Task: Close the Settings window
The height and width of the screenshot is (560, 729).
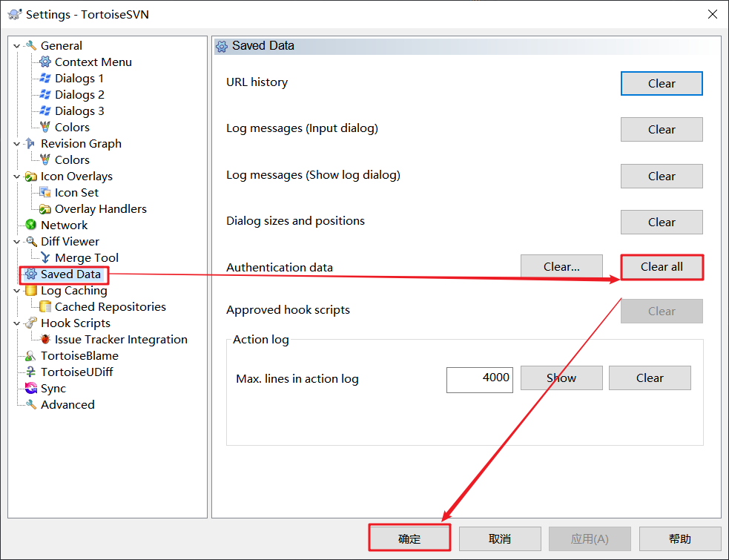Action: [712, 14]
